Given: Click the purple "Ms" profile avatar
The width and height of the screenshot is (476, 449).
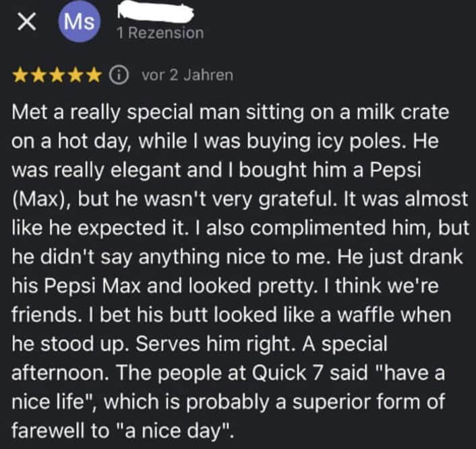Looking at the screenshot, I should click(x=80, y=22).
